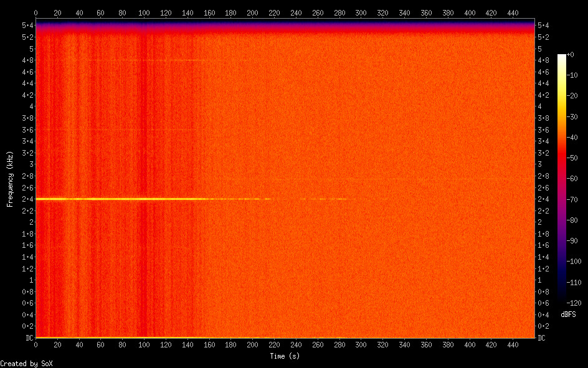Click the 3 label on the left frequency axis
588x368 pixels.
coord(31,164)
